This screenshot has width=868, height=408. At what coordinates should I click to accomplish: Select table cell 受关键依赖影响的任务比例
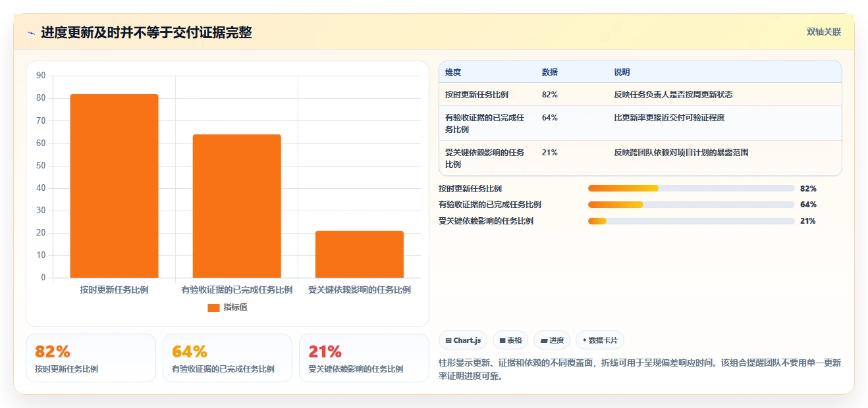[x=485, y=159]
